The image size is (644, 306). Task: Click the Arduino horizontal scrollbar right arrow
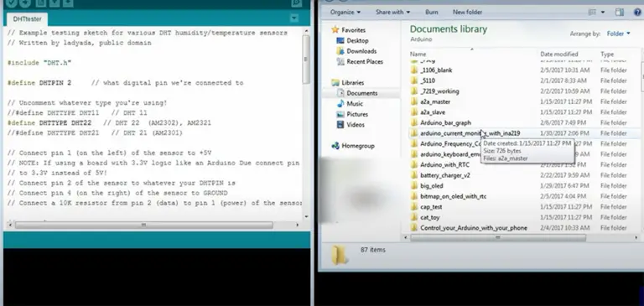(x=298, y=225)
